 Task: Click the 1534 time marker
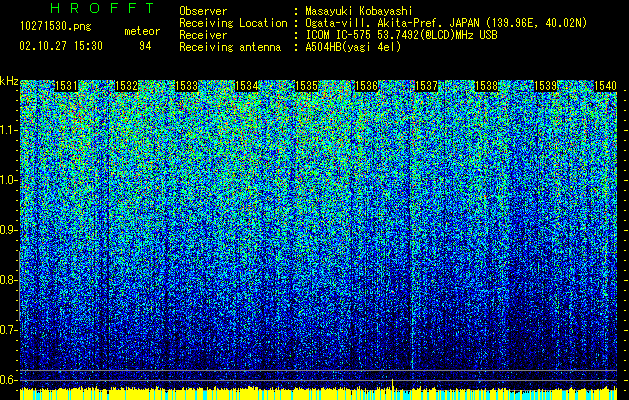coord(246,86)
